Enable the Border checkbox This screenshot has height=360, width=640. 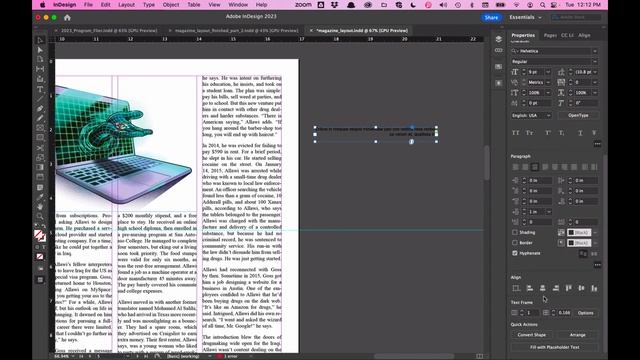coord(515,243)
